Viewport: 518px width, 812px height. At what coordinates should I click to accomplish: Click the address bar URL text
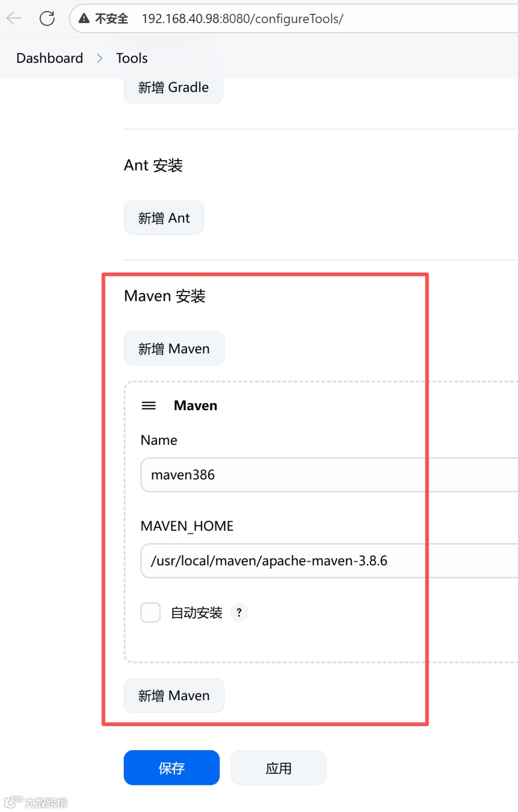[x=242, y=19]
